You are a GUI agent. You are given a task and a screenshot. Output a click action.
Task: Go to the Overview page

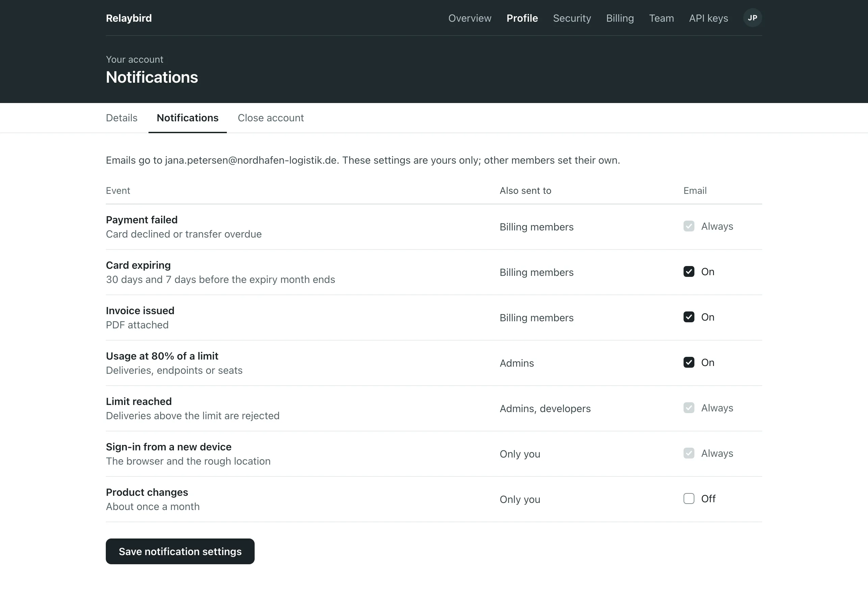coord(470,18)
